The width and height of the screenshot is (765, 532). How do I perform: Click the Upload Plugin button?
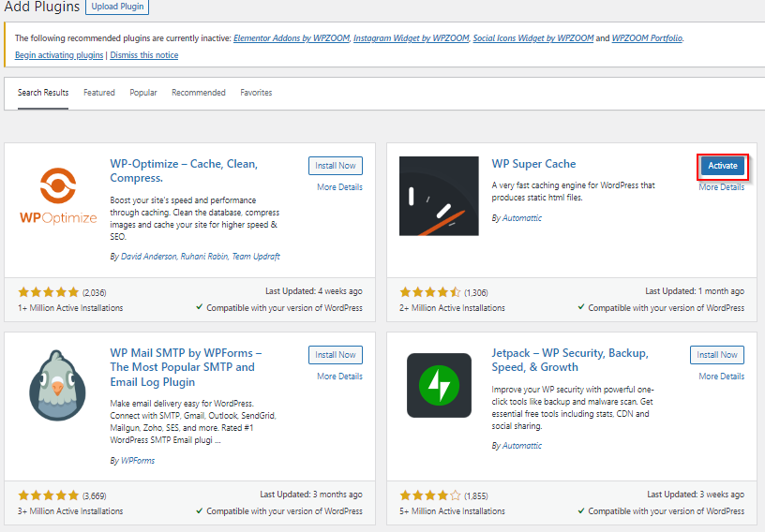[117, 7]
